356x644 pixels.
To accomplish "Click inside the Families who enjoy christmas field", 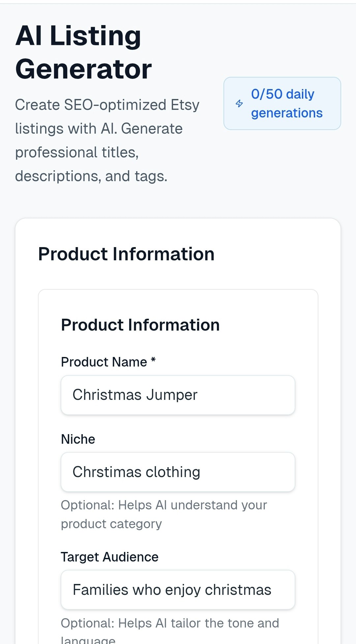I will click(178, 590).
